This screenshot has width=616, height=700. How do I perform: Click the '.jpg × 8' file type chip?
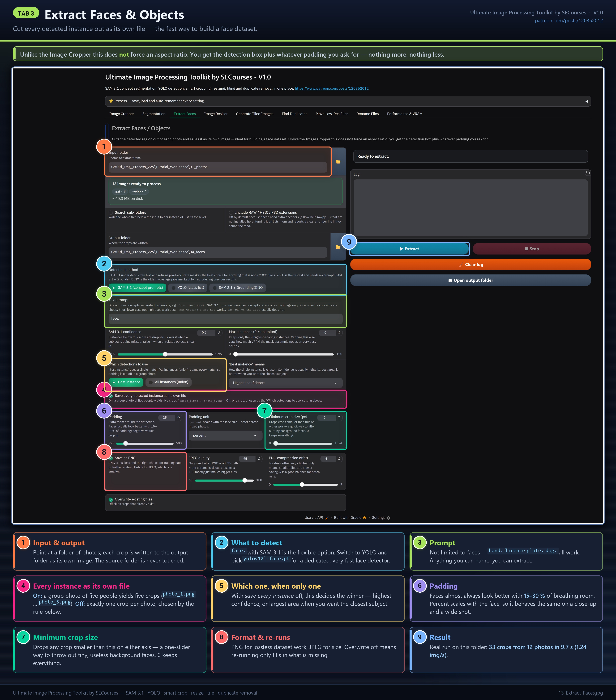[120, 192]
